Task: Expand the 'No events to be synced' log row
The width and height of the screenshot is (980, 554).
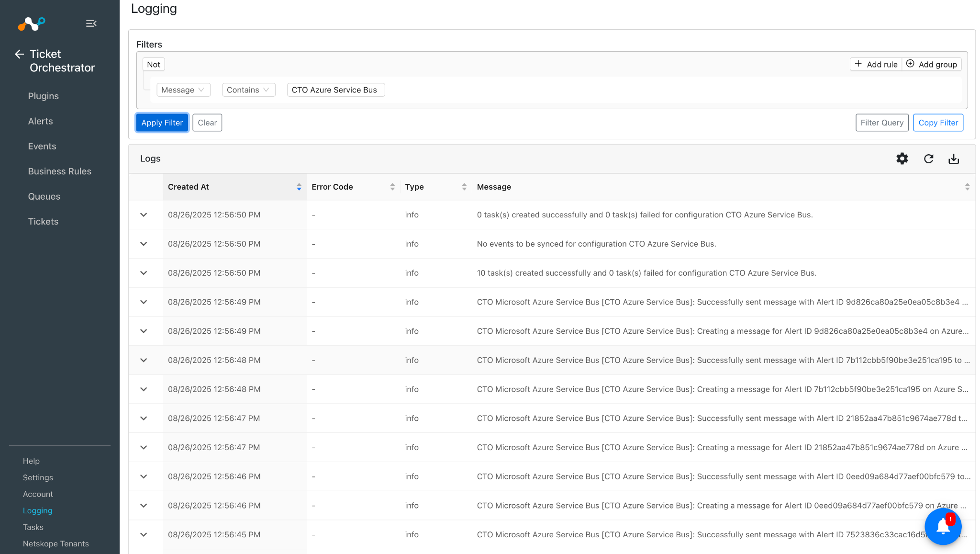Action: tap(144, 244)
